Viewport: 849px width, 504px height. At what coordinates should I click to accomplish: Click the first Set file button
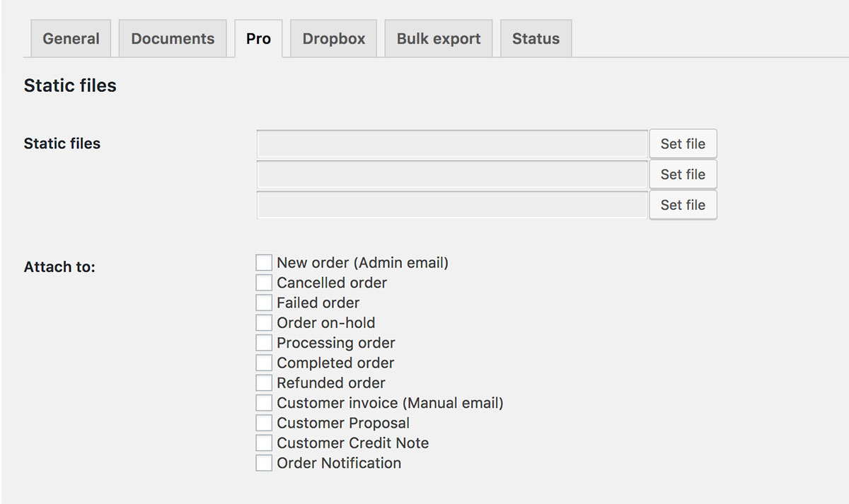pos(683,143)
